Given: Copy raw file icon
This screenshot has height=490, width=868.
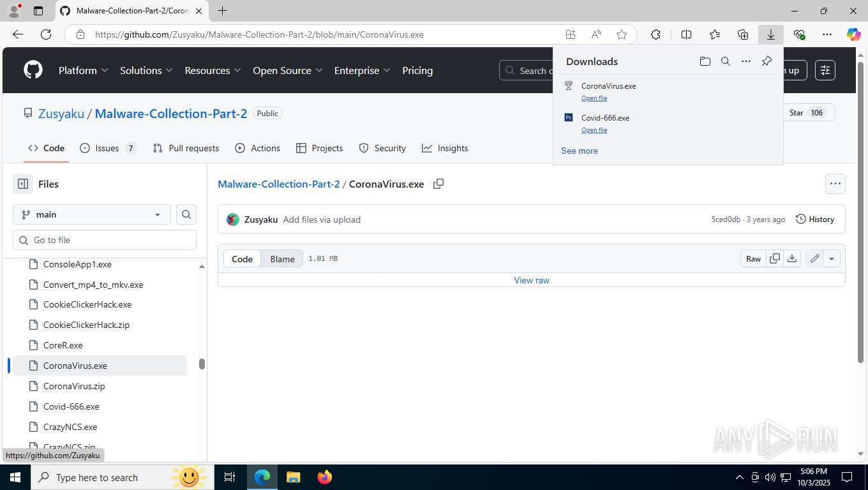Looking at the screenshot, I should 775,258.
